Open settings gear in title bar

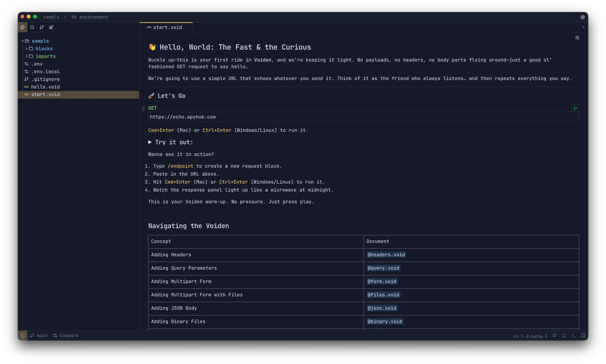583,17
